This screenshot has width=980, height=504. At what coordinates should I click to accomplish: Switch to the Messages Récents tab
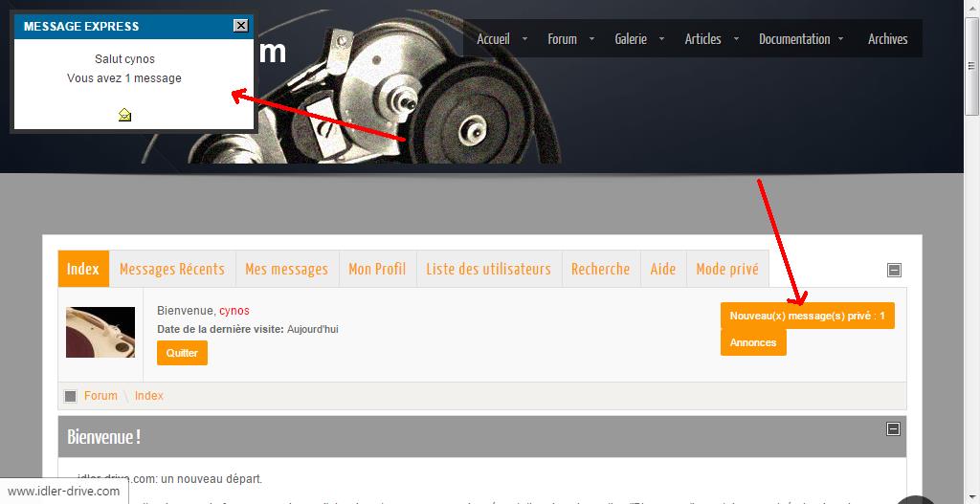point(171,269)
